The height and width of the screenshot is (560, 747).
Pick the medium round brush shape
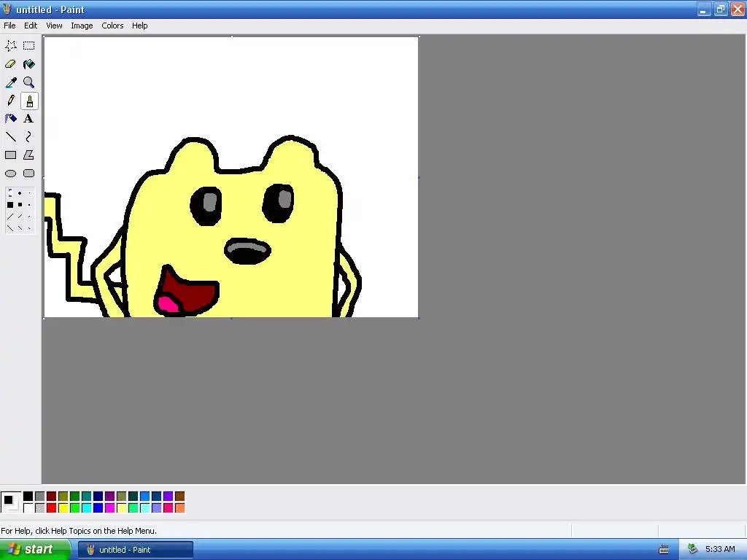pos(20,193)
